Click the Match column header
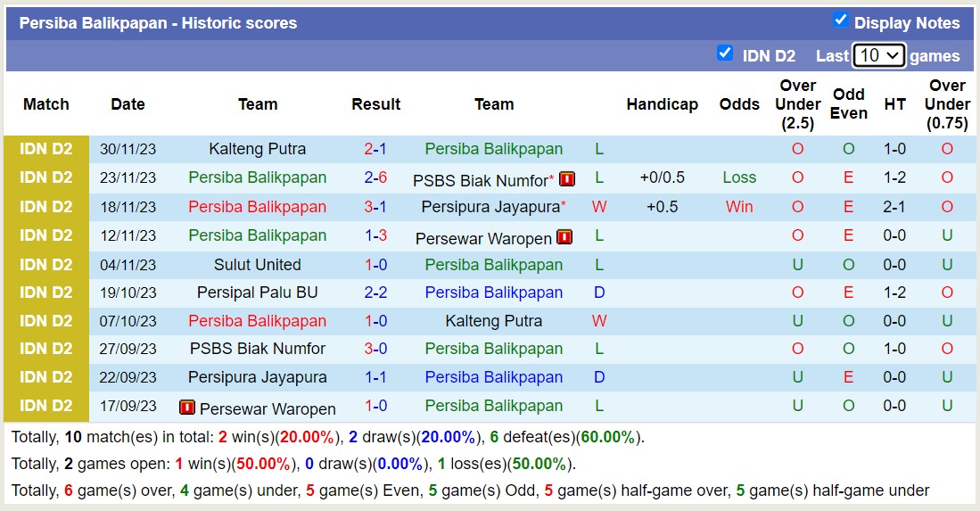 pyautogui.click(x=46, y=104)
